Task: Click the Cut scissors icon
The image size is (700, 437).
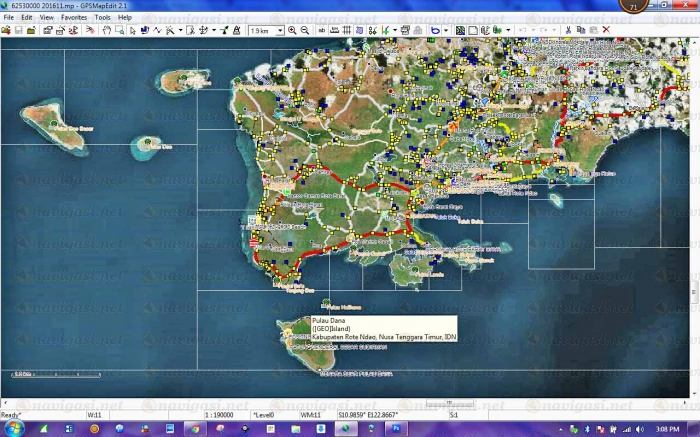Action: pos(567,30)
